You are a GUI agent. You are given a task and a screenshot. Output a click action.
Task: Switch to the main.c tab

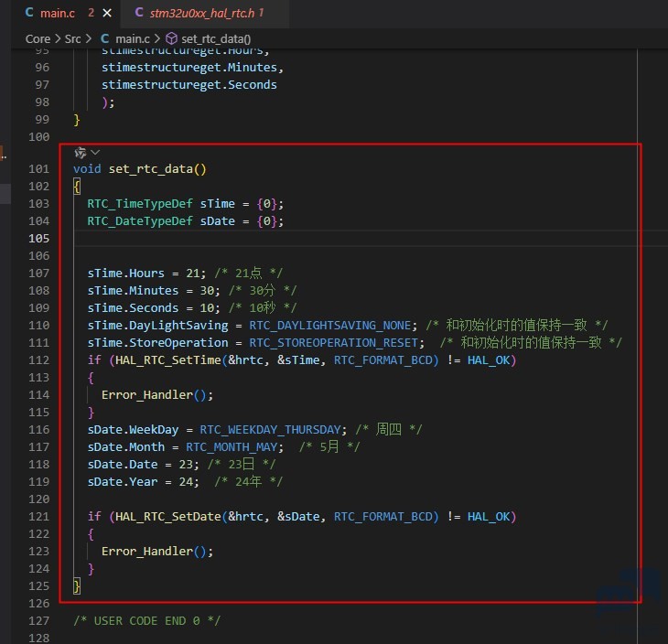pyautogui.click(x=66, y=13)
